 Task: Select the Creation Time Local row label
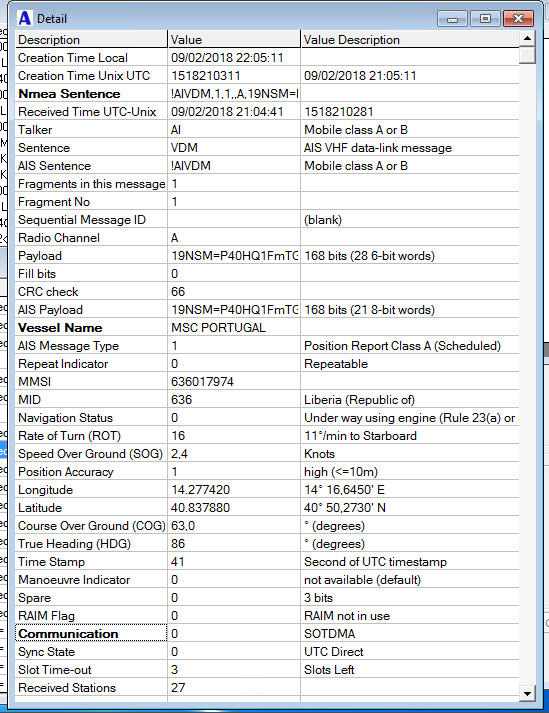[x=73, y=58]
